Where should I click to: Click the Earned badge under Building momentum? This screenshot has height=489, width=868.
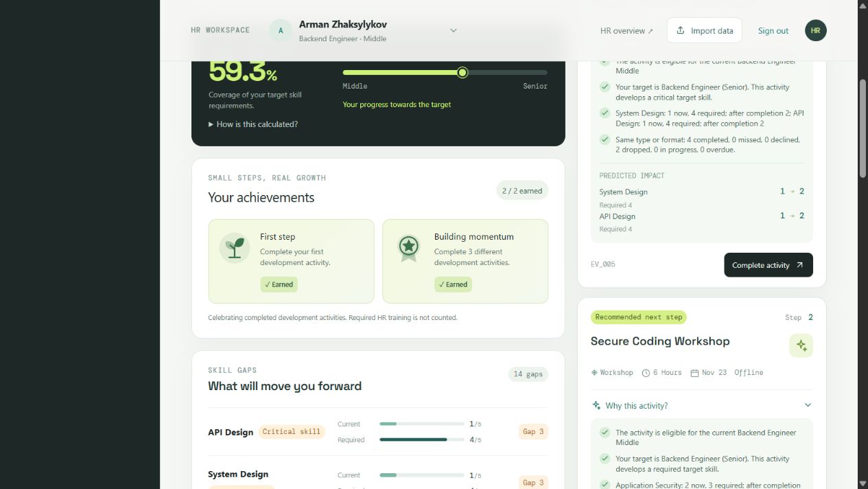[453, 284]
